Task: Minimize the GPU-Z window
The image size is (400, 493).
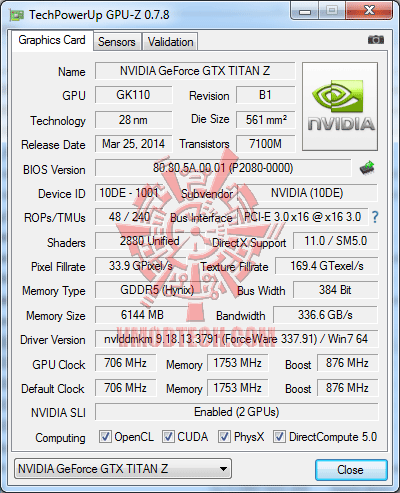Action: tap(305, 11)
